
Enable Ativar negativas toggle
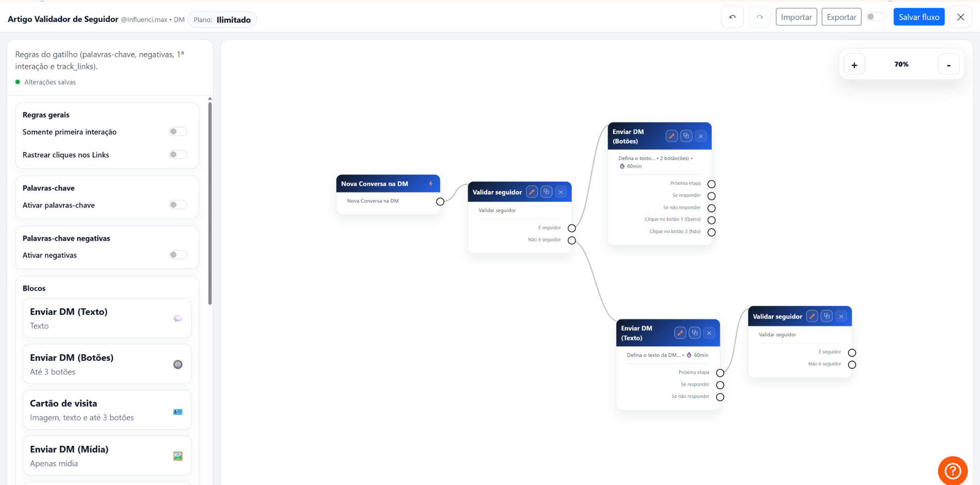click(x=178, y=255)
